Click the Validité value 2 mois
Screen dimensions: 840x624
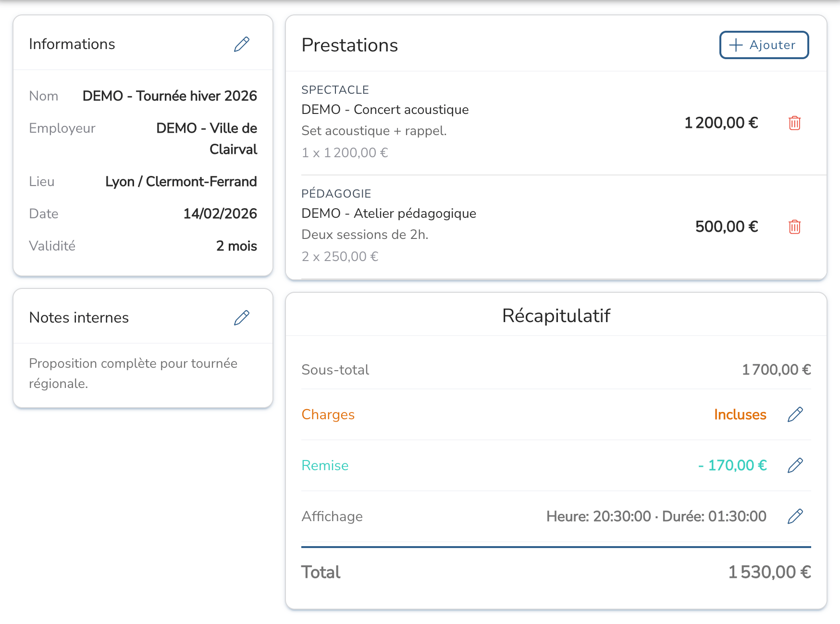coord(236,246)
